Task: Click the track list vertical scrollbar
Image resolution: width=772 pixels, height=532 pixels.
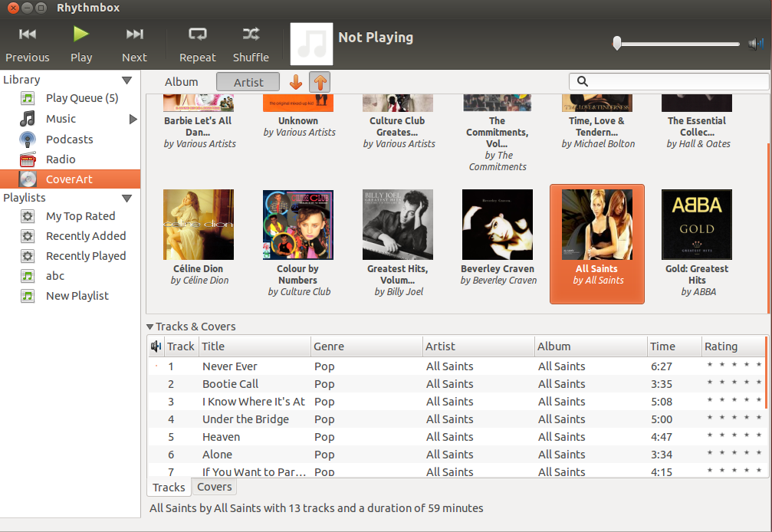Action: coord(767,372)
